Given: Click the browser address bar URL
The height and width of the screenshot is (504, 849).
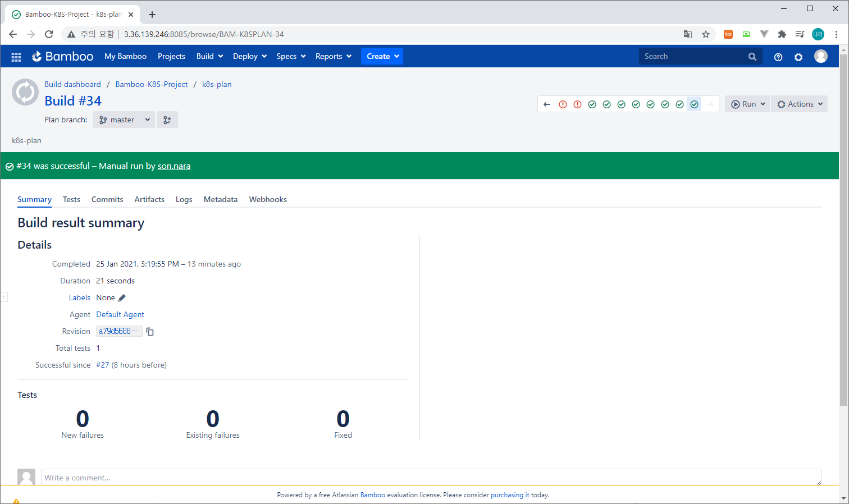Looking at the screenshot, I should (204, 34).
